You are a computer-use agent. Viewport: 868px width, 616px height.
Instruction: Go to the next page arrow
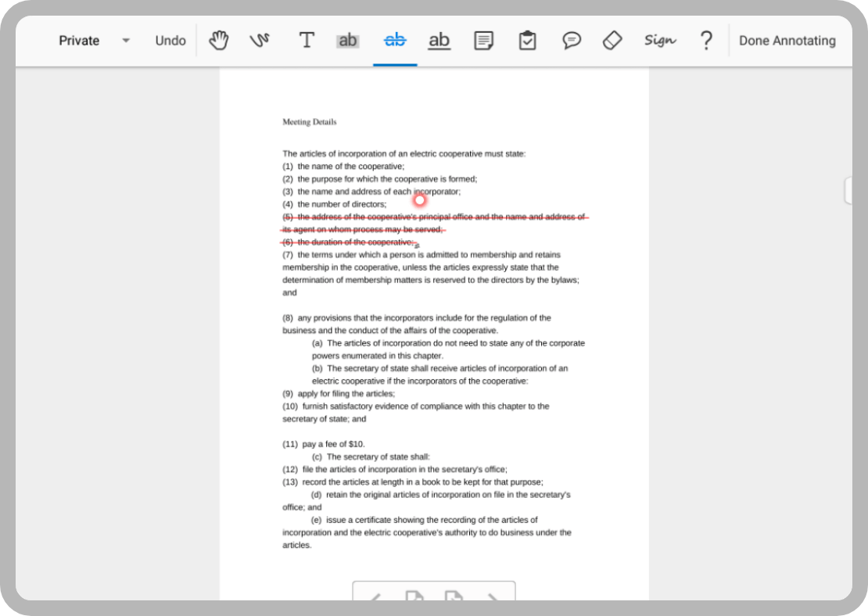pyautogui.click(x=493, y=598)
